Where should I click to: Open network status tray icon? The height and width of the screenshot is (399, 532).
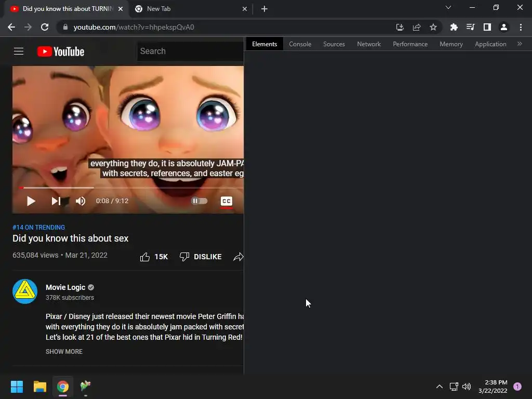pos(454,387)
